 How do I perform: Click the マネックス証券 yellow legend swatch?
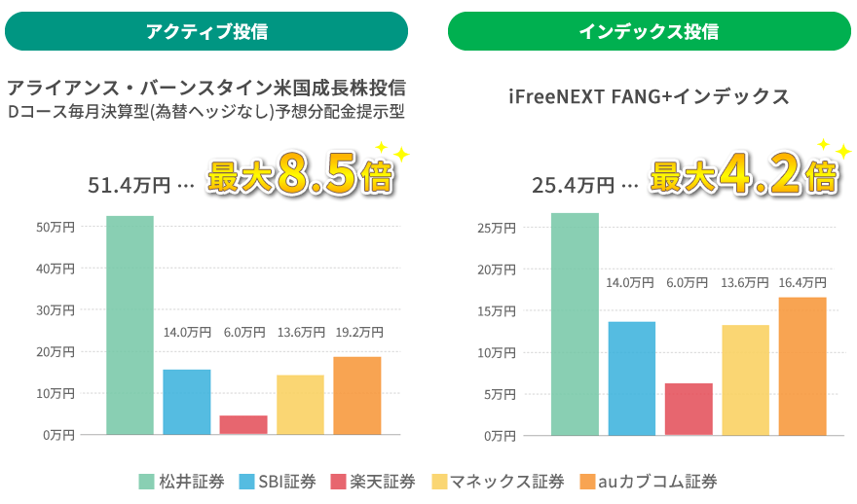439,482
